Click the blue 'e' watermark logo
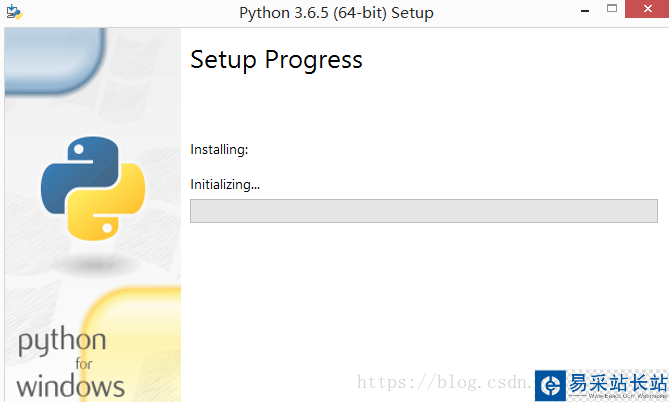This screenshot has width=669, height=402. pos(550,385)
